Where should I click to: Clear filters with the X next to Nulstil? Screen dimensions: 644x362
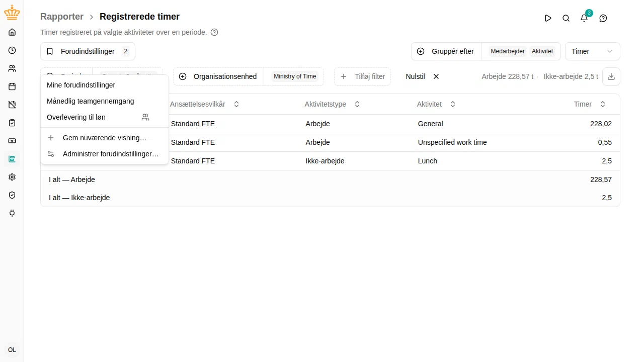click(436, 76)
